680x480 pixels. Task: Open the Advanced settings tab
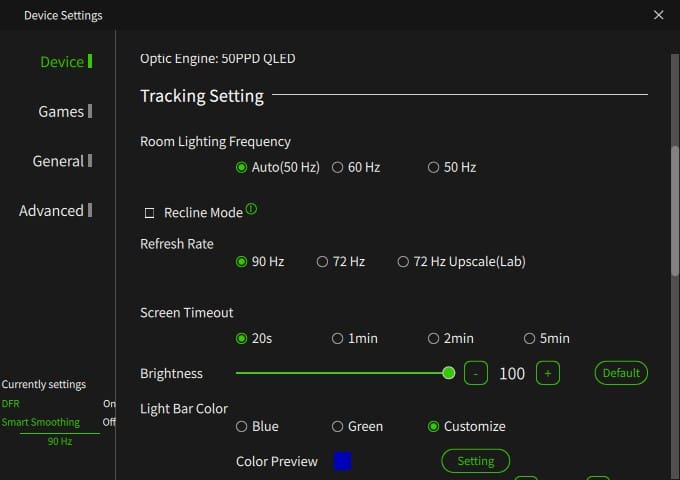(51, 210)
